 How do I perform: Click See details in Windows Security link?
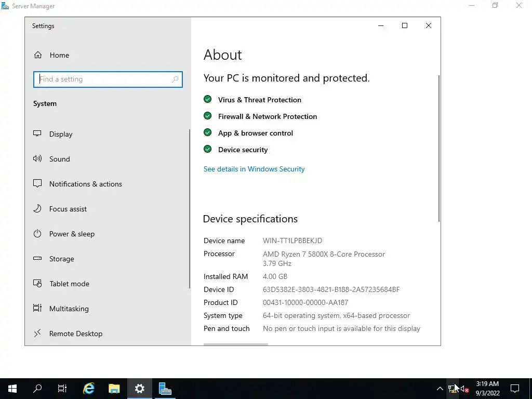click(254, 169)
